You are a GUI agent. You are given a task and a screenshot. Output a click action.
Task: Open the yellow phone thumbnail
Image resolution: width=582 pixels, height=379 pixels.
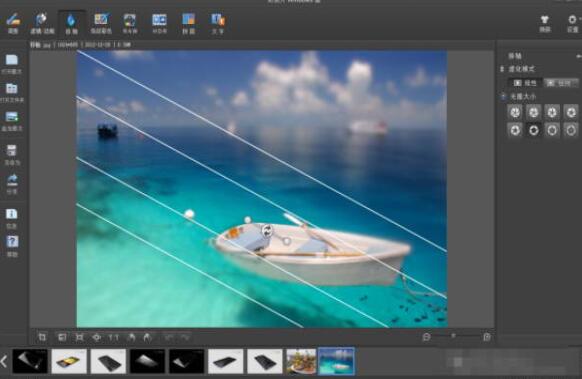click(x=69, y=361)
